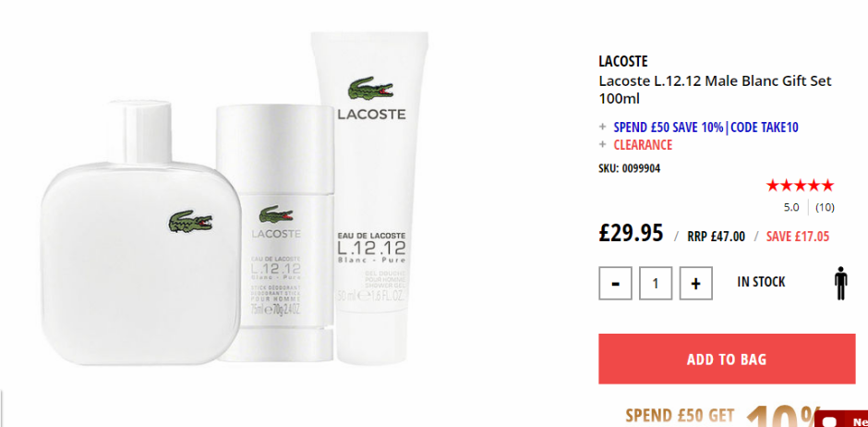Open the CLEARANCE promotion link
868x427 pixels.
click(x=643, y=144)
